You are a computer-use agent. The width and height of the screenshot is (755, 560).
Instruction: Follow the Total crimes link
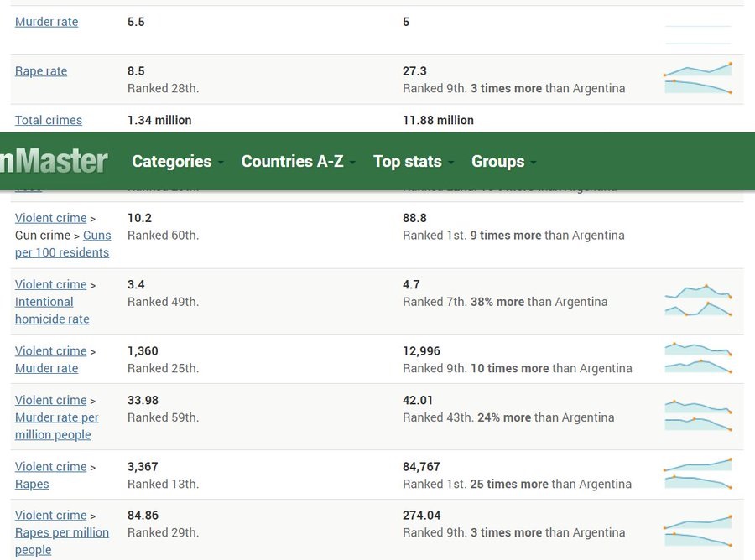49,120
